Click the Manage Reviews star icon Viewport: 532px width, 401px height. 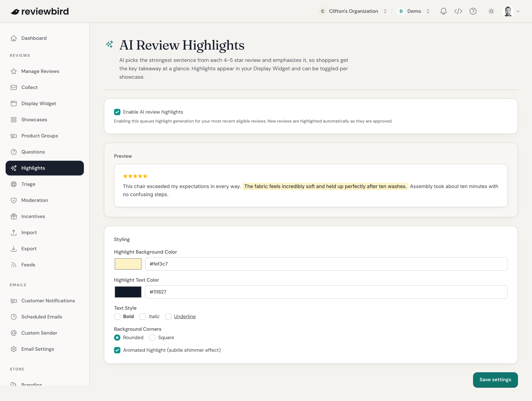pos(14,71)
